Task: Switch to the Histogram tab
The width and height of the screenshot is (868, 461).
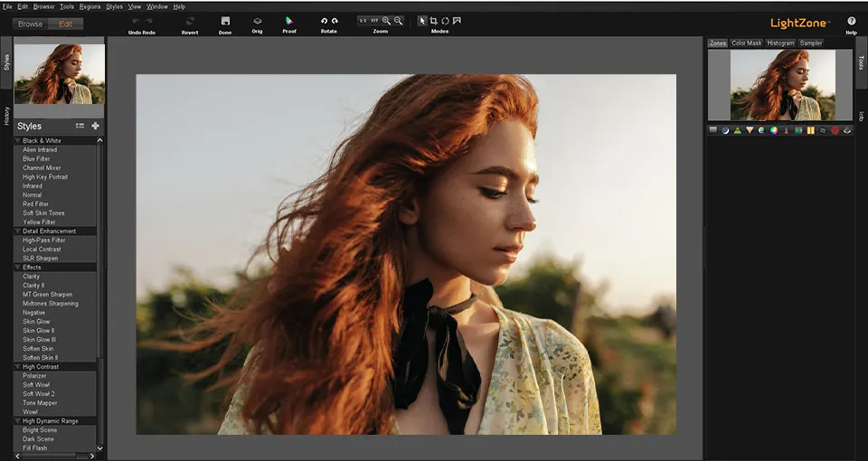Action: 780,43
